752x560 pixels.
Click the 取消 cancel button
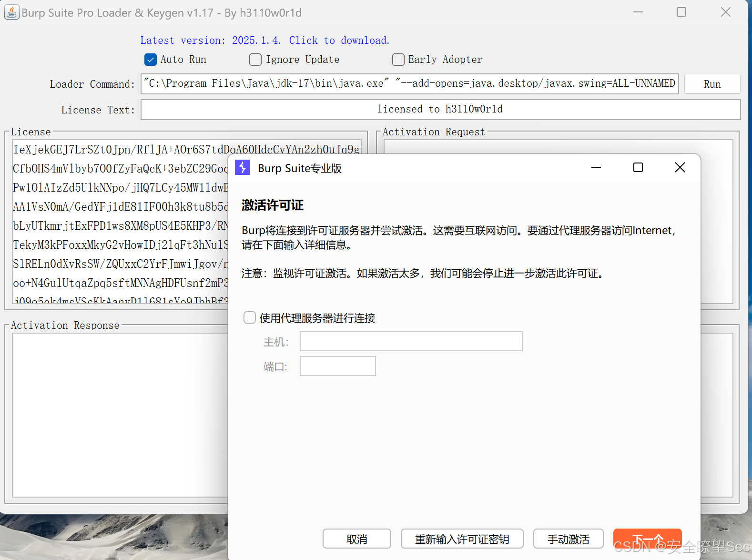point(356,539)
